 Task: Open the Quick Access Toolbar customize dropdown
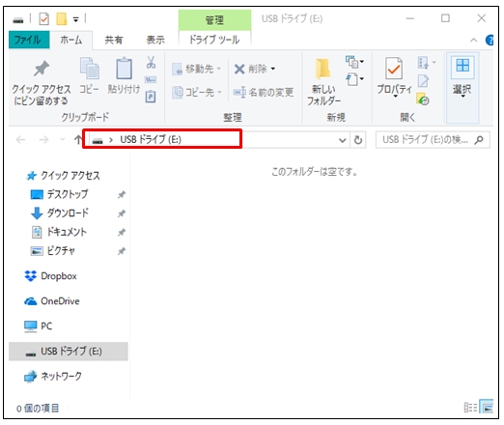click(x=75, y=19)
